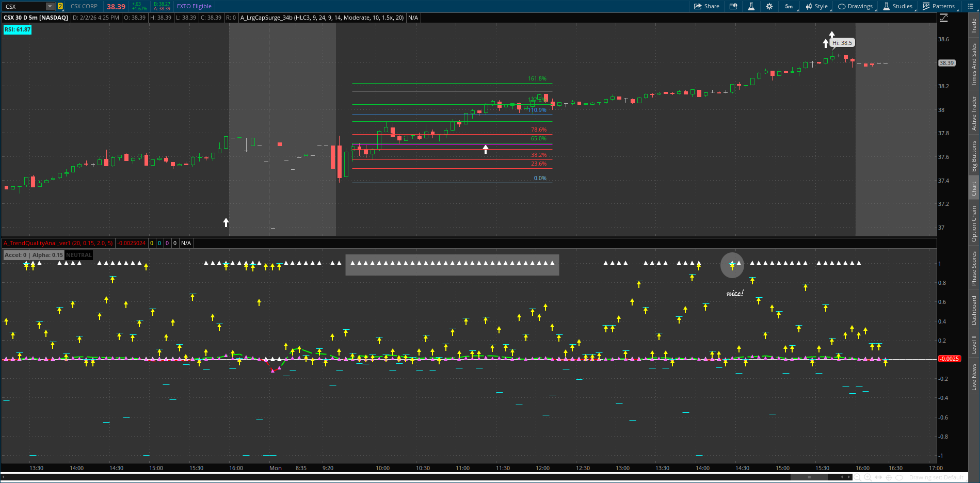Expand the CSX symbol selector dropdown arrow
Viewport: 980px width, 483px height.
coord(50,6)
